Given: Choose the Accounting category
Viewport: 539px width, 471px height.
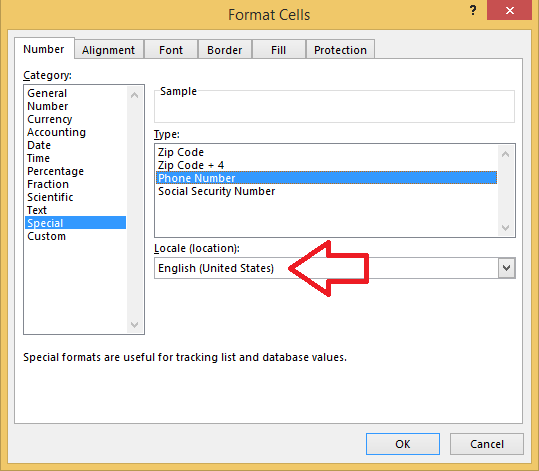Looking at the screenshot, I should 76,132.
